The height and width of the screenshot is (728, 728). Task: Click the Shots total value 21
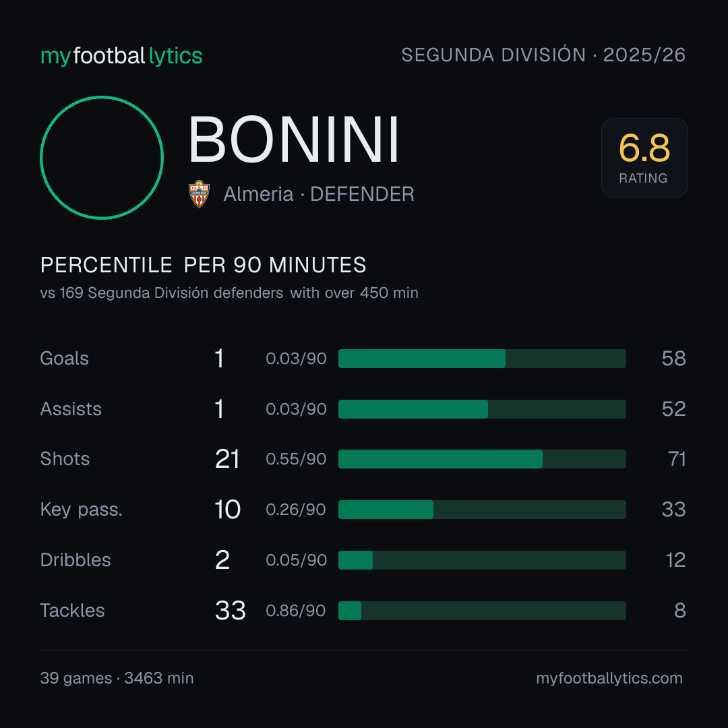pos(227,459)
